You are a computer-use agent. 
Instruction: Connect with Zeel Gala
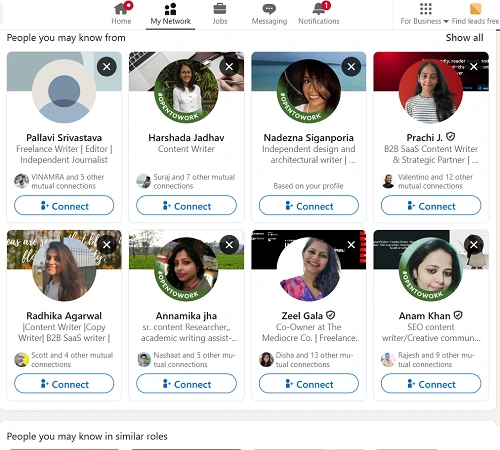309,383
